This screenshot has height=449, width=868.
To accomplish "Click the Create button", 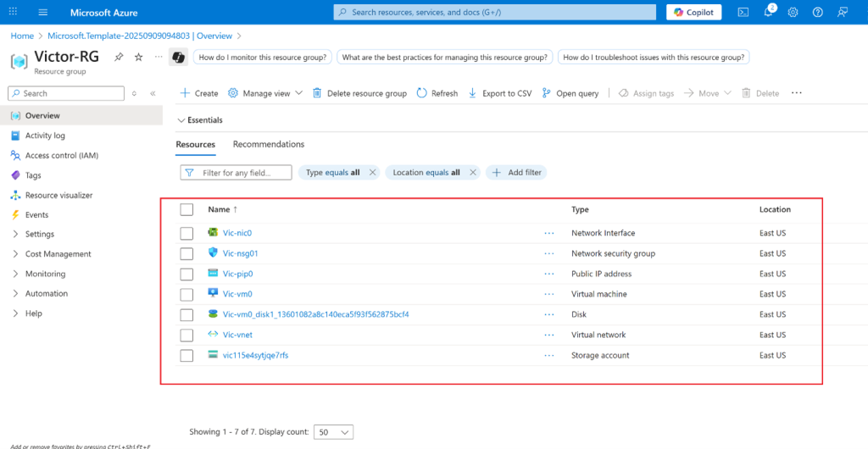I will (x=199, y=93).
